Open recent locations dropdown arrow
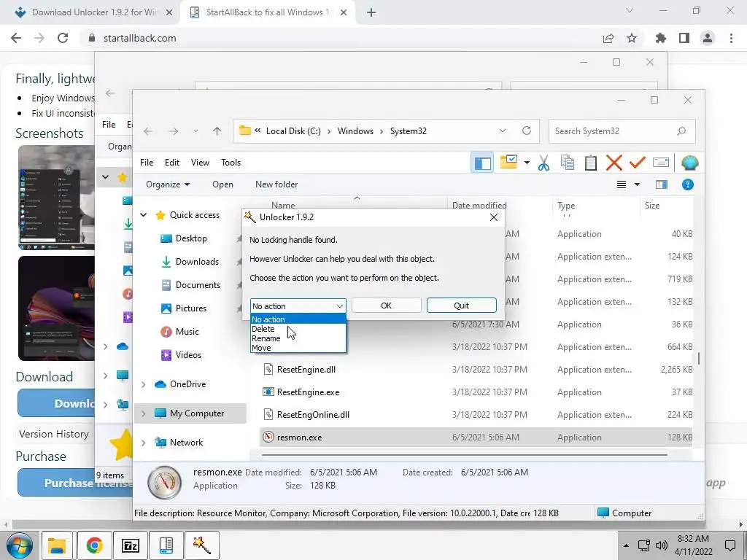Screen dimensions: 747x560 click(x=196, y=131)
